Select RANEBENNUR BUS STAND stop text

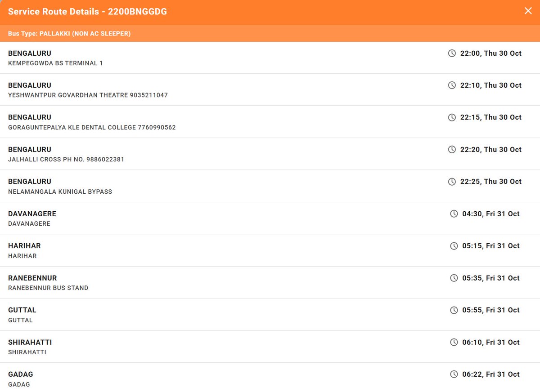coord(48,288)
